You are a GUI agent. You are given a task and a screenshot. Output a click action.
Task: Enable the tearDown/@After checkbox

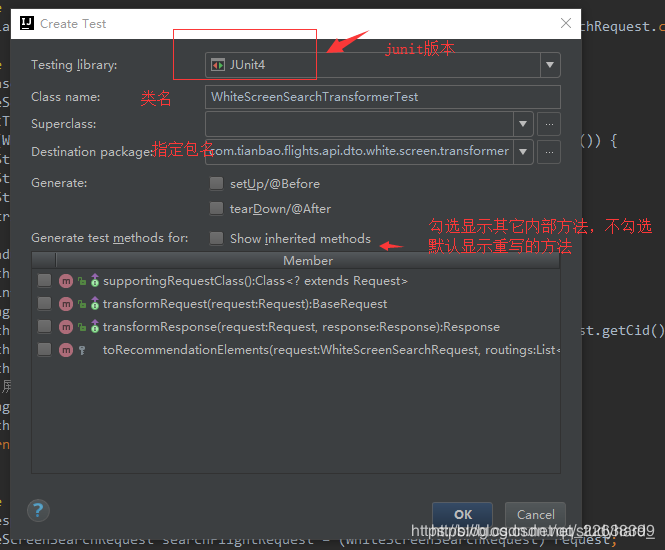(x=216, y=209)
